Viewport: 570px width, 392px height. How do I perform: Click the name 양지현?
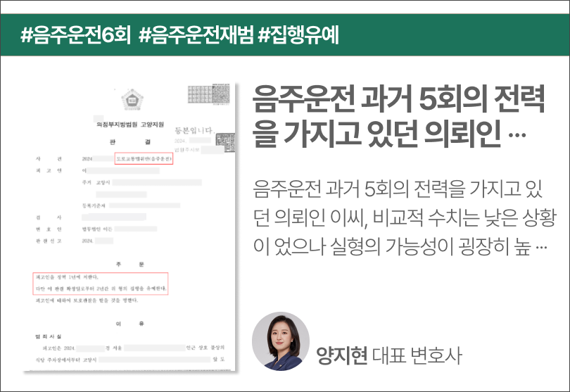(341, 354)
